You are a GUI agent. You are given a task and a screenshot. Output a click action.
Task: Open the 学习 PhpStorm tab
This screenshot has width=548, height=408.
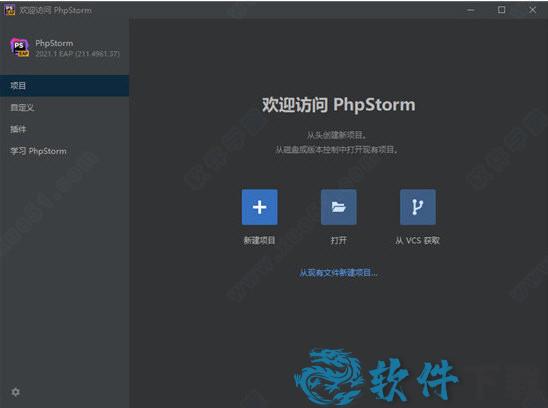(64, 151)
